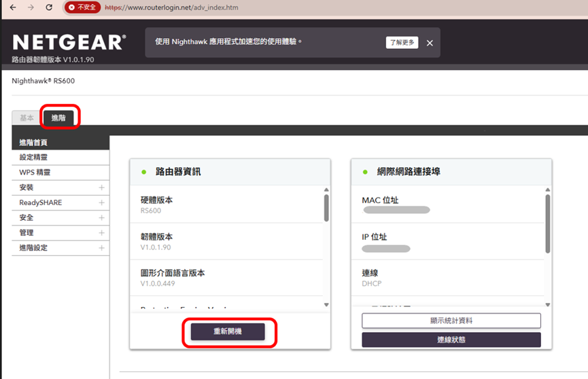This screenshot has width=588, height=379.
Task: Click the V1.0.0.449 version value
Action: coord(158,284)
